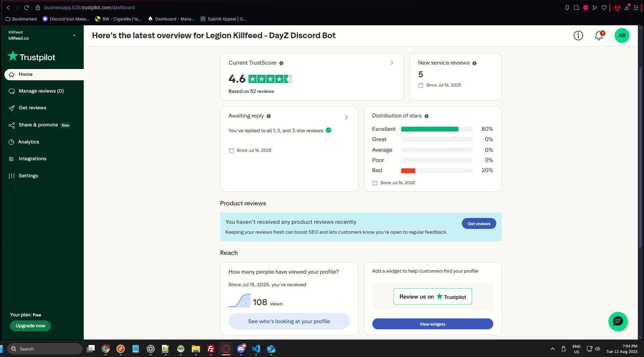Click the pin icon in browser toolbar

567,8
